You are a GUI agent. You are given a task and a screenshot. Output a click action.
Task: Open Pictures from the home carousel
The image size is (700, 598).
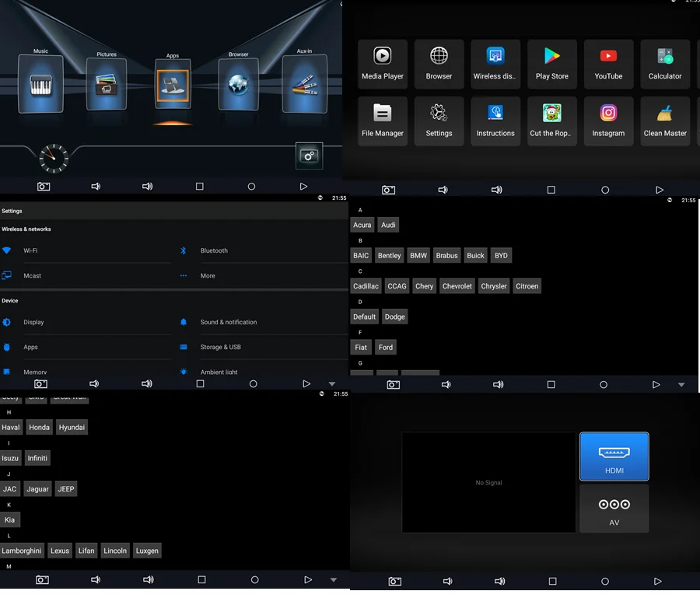pyautogui.click(x=107, y=84)
